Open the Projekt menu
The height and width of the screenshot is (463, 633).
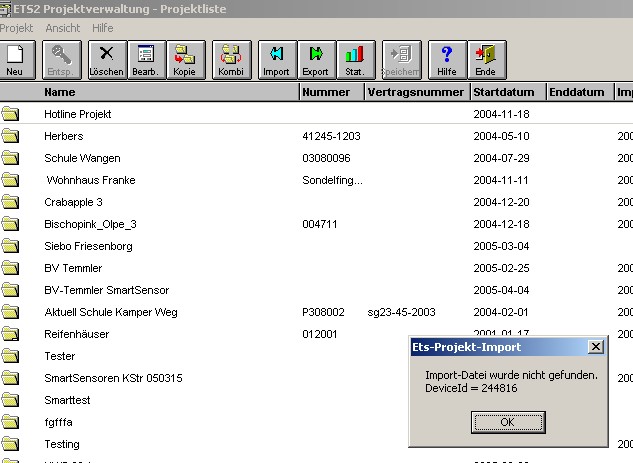[x=17, y=28]
